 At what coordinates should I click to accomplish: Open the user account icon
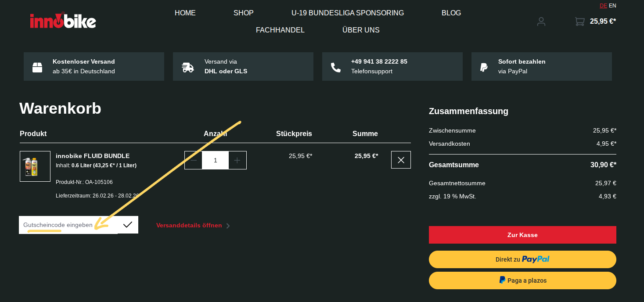tap(541, 22)
